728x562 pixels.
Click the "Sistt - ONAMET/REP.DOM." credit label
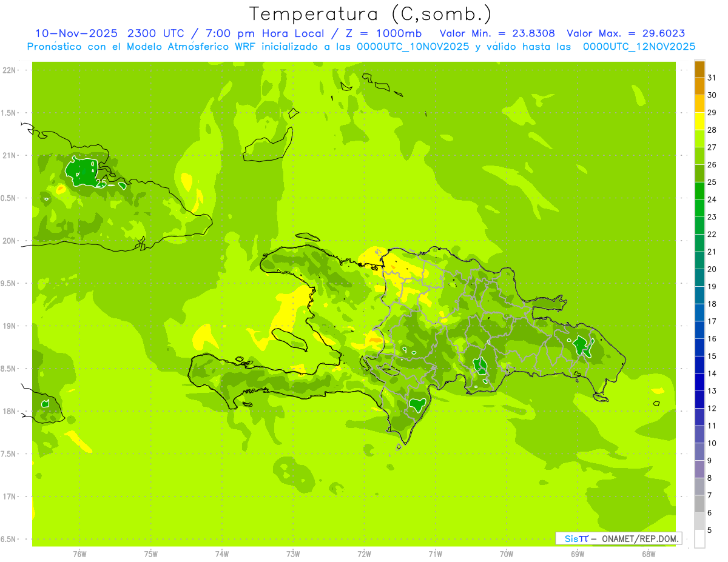(x=619, y=538)
